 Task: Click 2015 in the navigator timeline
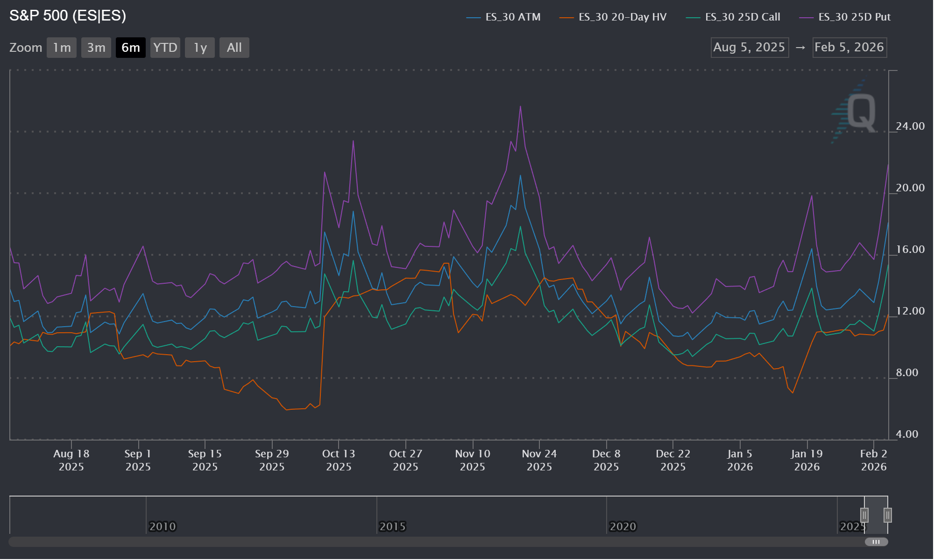[392, 526]
